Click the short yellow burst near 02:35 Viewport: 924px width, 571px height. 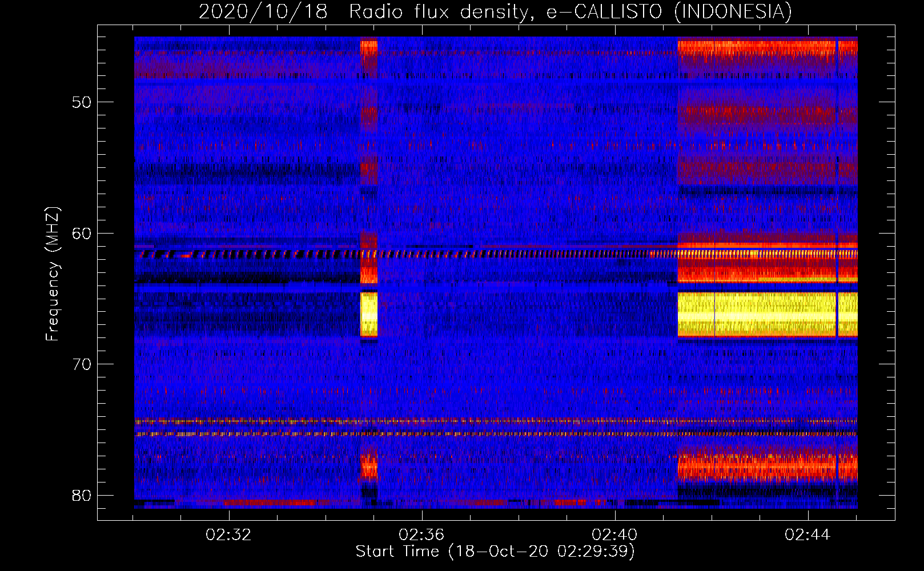pos(369,314)
